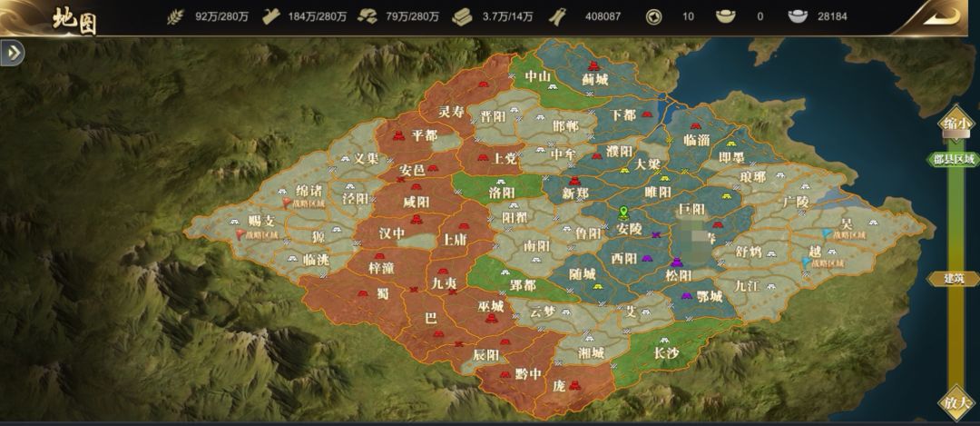Image resolution: width=980 pixels, height=426 pixels.
Task: Click the green location marker at 安陵
Action: pyautogui.click(x=622, y=213)
